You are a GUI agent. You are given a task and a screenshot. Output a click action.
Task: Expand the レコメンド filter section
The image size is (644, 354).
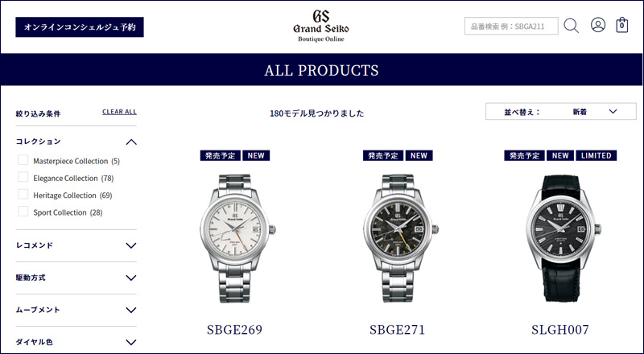[x=131, y=245]
